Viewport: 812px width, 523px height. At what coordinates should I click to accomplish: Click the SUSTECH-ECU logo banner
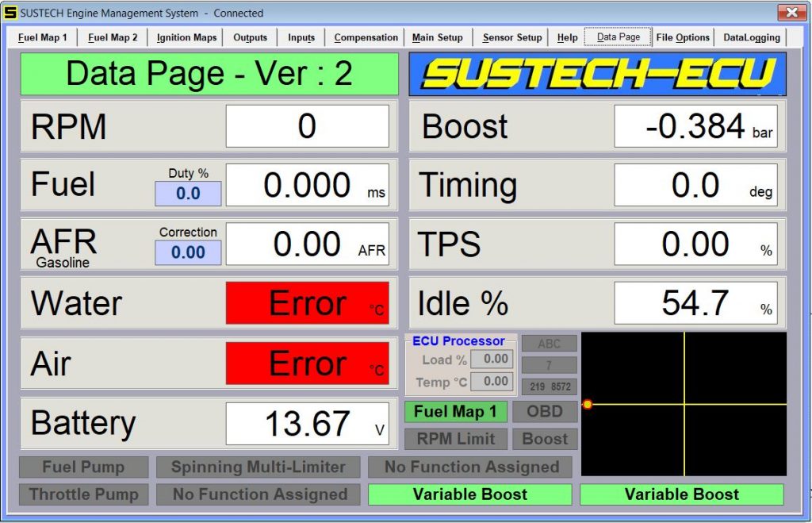[x=597, y=74]
